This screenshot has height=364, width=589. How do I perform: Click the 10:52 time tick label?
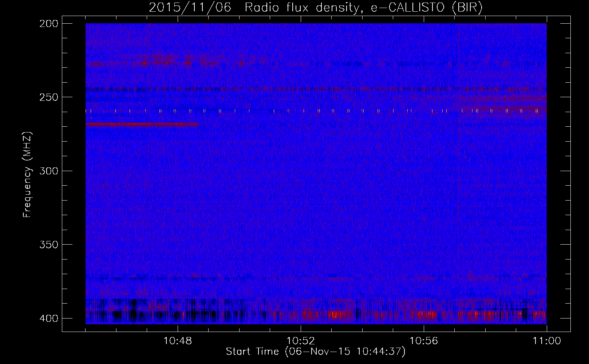(301, 341)
